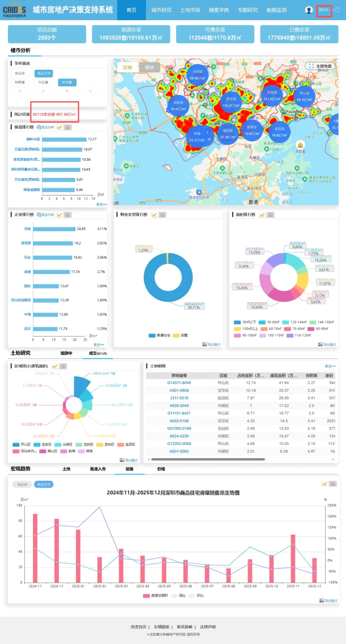Image resolution: width=346 pixels, height=644 pixels.
Task: Show 楼盘排行榜 as line chart view
Action: (x=60, y=127)
